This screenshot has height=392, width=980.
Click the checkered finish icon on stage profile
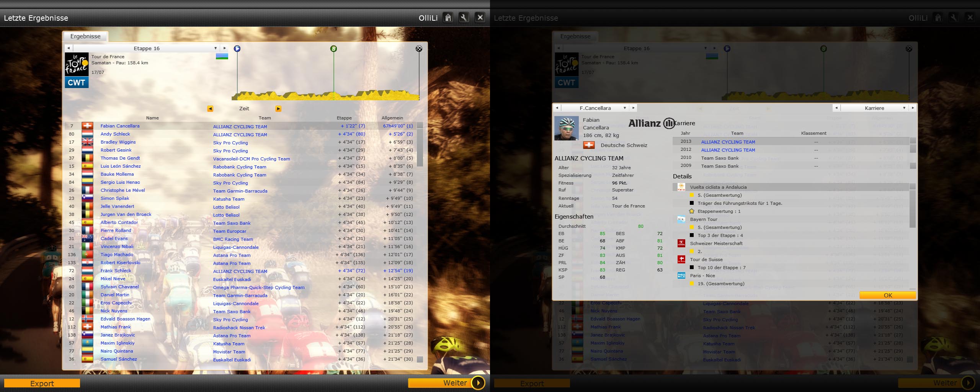(x=419, y=49)
